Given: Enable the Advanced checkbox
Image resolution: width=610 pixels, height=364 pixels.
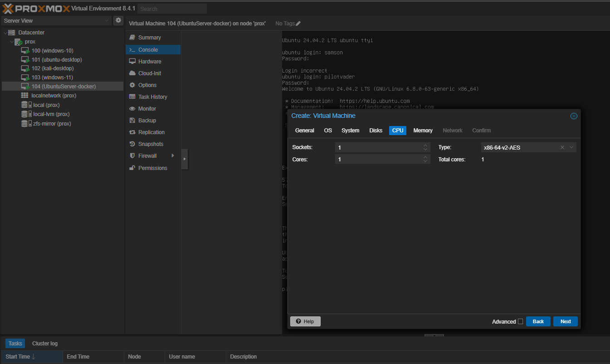Looking at the screenshot, I should (x=520, y=321).
